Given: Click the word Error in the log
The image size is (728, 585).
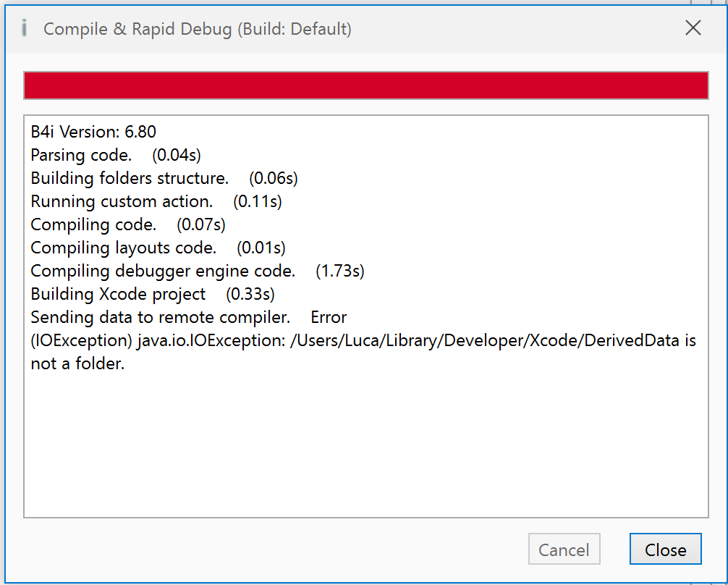Looking at the screenshot, I should pos(329,317).
